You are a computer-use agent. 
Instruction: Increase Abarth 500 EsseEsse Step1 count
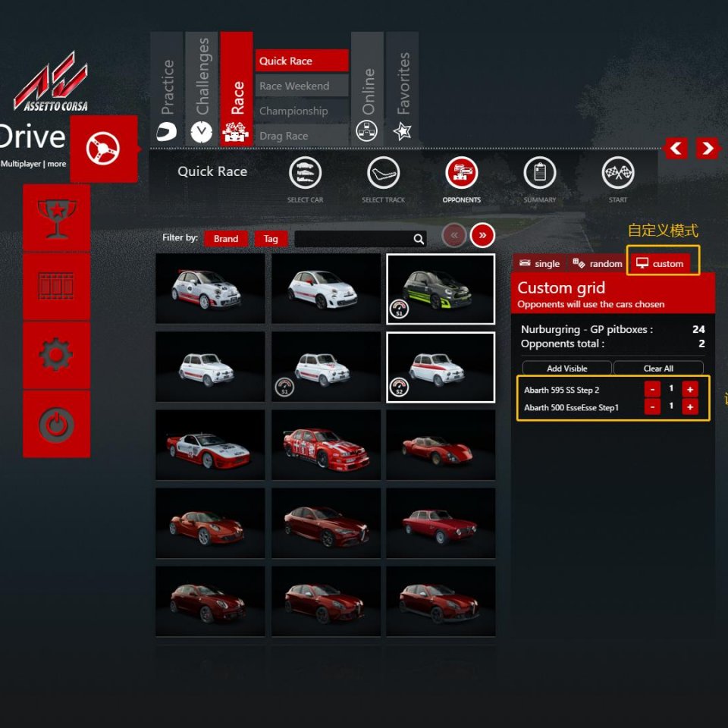coord(690,406)
